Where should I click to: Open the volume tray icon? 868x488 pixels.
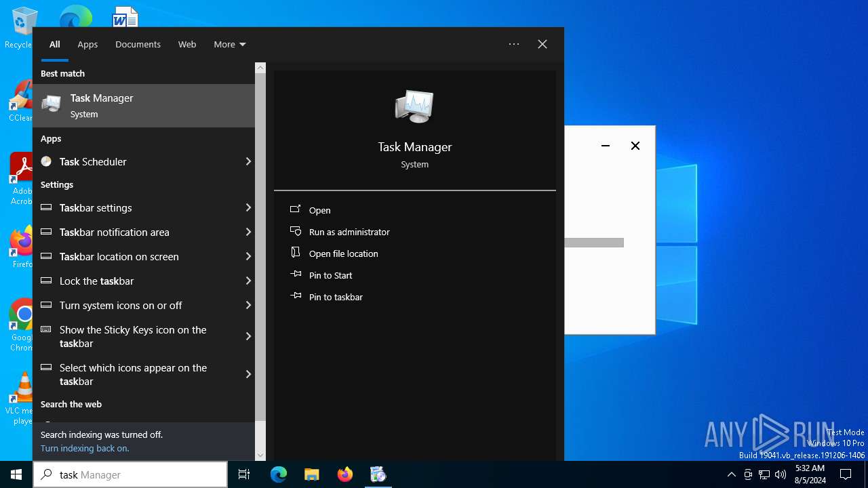pyautogui.click(x=781, y=474)
